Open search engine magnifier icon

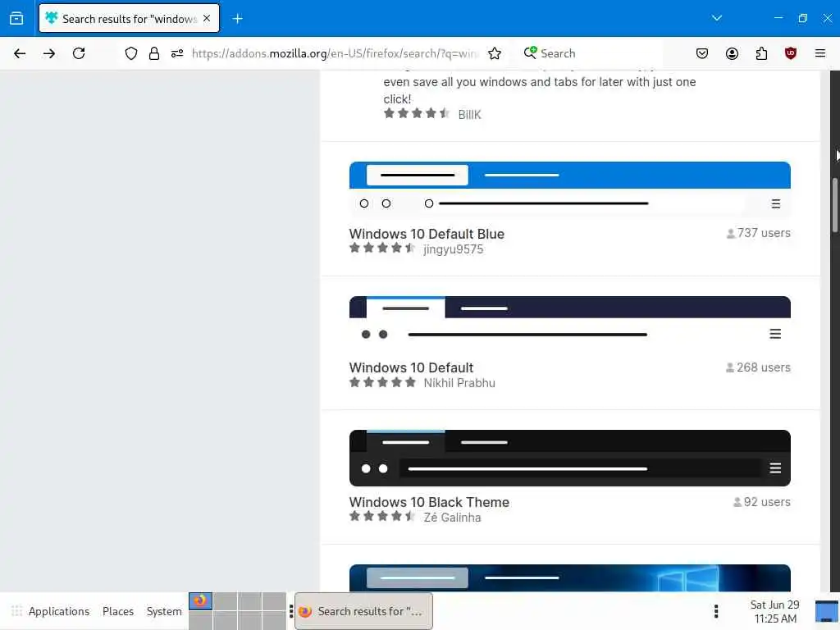tap(530, 52)
